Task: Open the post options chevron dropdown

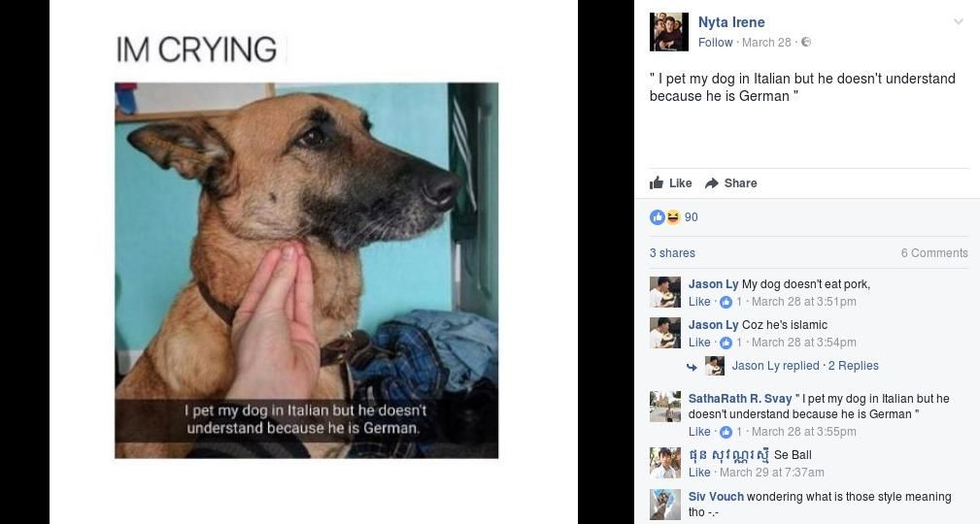Action: [958, 22]
